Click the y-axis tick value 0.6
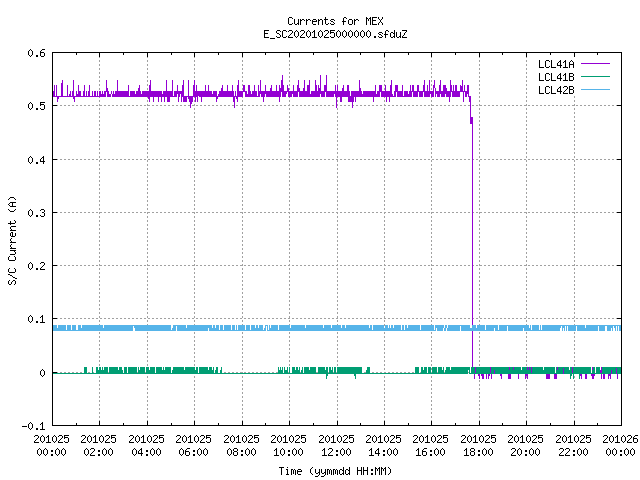640x480 pixels. [36, 53]
